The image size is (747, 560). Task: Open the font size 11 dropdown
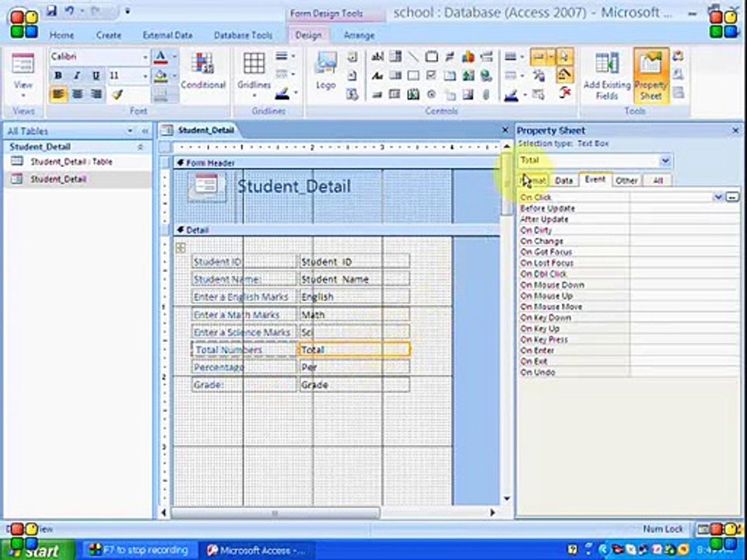(146, 75)
